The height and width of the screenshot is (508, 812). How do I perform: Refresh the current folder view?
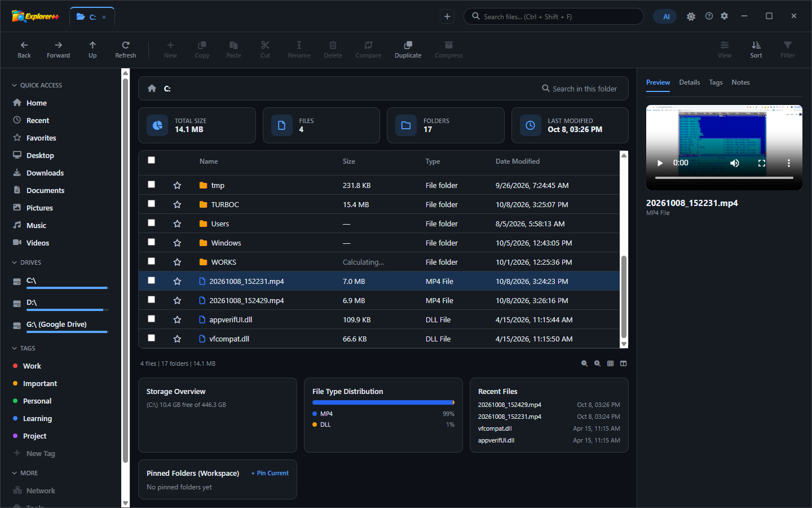click(125, 49)
